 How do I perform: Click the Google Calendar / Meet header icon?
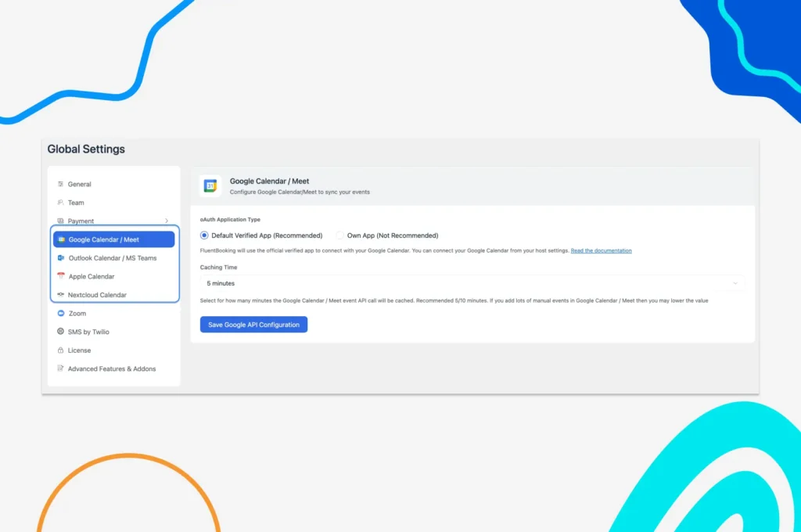point(210,185)
